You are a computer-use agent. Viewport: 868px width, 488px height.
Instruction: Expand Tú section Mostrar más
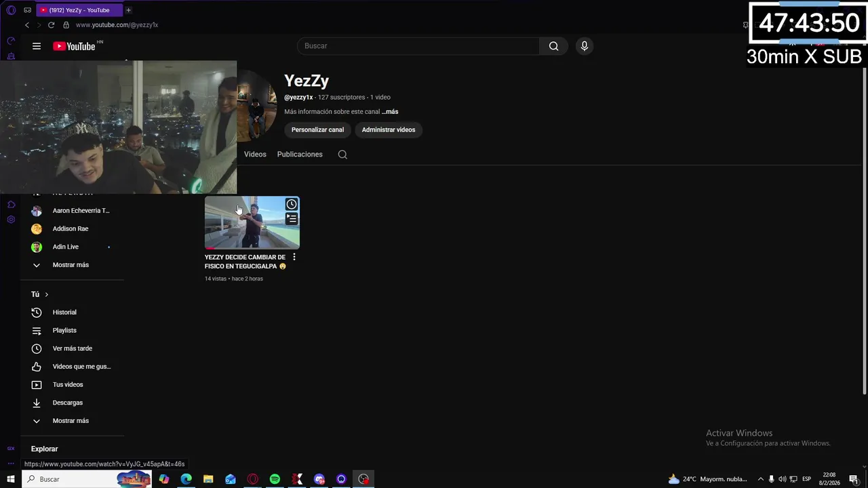(72, 421)
